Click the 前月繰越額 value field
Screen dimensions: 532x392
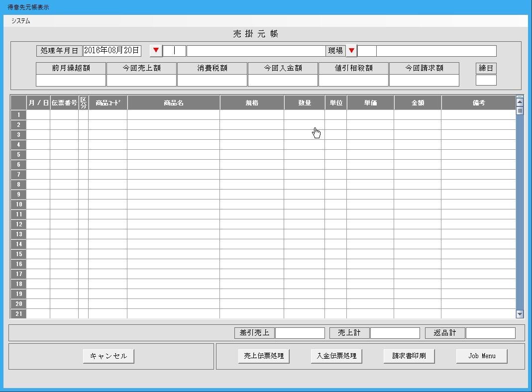[71, 81]
